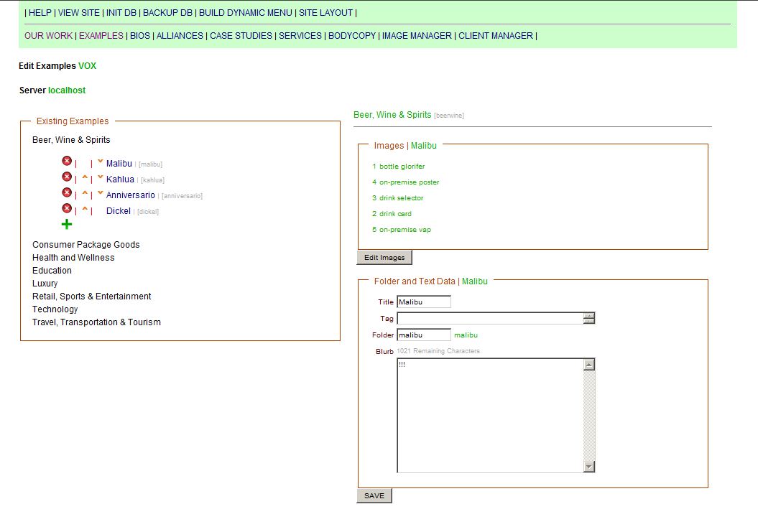
Task: Click BUILD DYNAMIC MENU link
Action: pyautogui.click(x=246, y=13)
